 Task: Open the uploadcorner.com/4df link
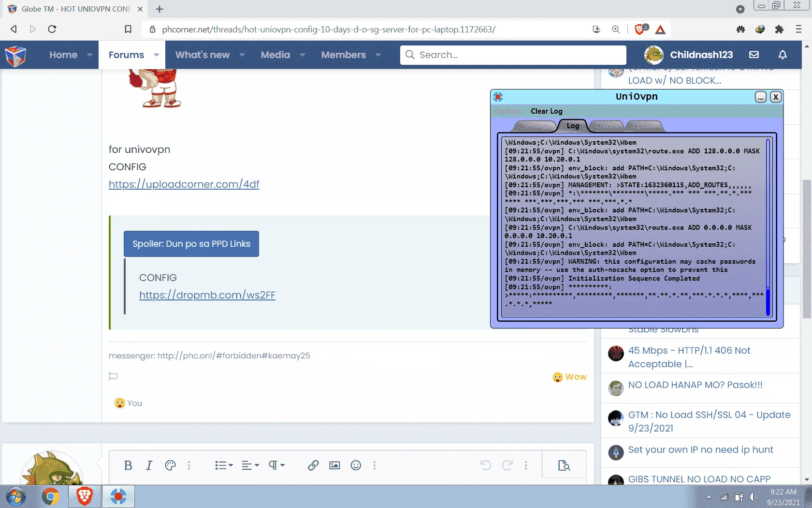tap(184, 184)
